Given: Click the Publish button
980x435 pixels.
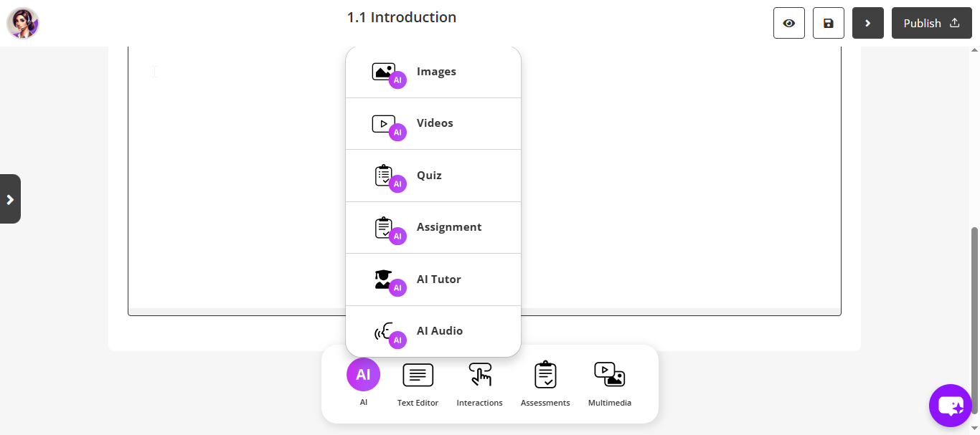Looking at the screenshot, I should [x=931, y=23].
